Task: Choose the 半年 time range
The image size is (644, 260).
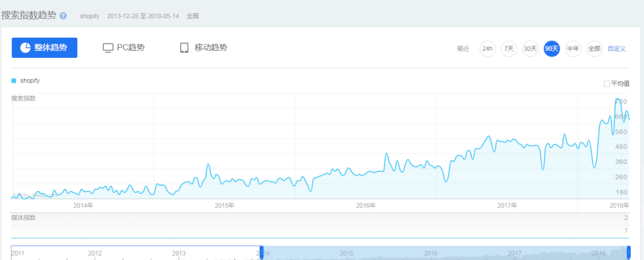Action: (573, 49)
